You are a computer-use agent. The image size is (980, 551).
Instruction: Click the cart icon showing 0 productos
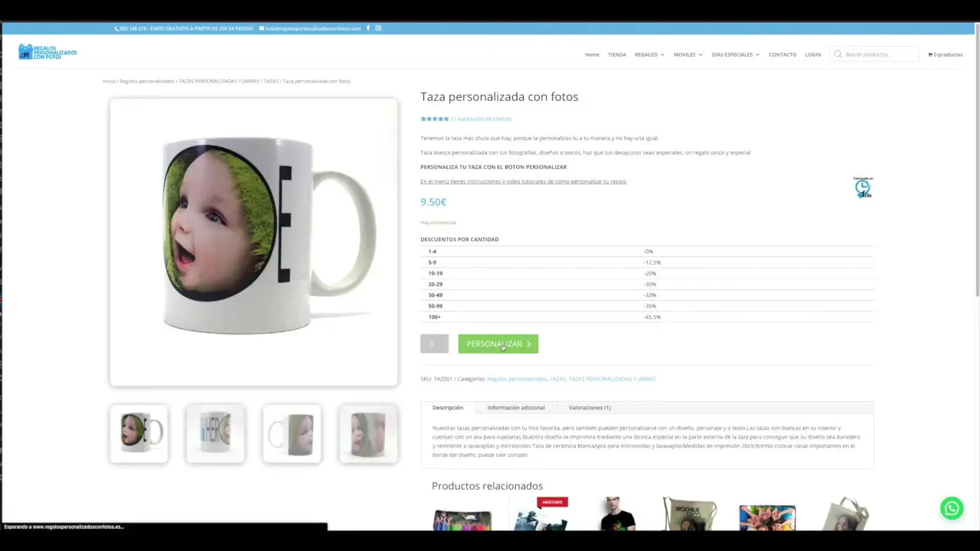(x=945, y=54)
